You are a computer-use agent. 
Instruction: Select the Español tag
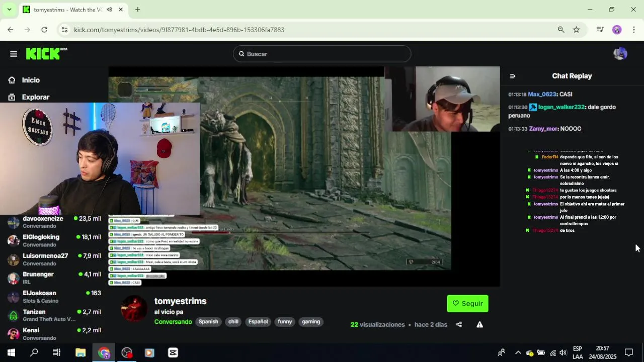[x=258, y=322]
